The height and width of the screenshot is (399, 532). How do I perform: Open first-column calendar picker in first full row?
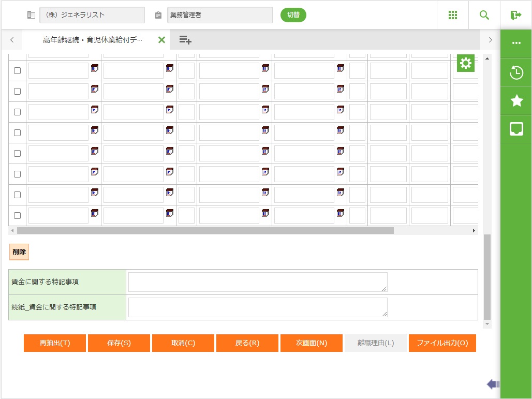95,68
